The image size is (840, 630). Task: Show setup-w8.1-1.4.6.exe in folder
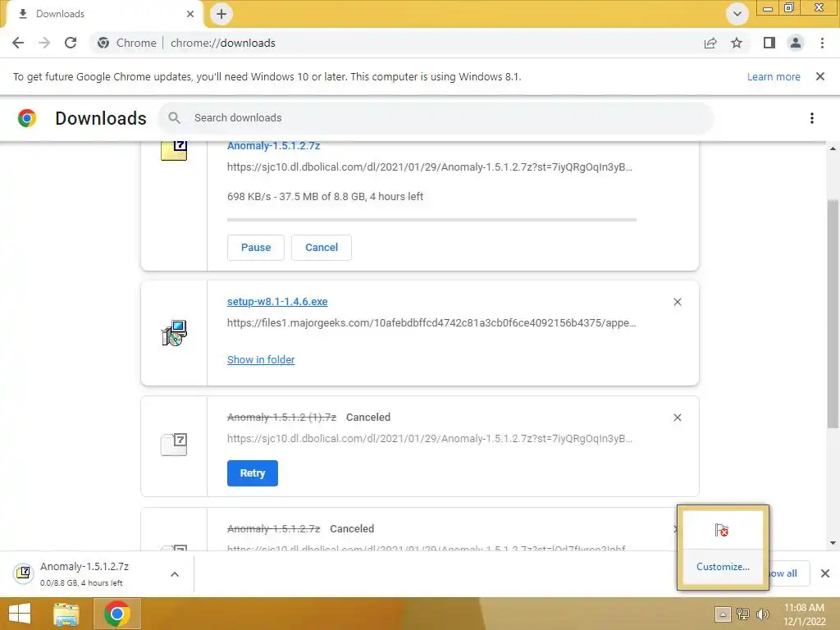tap(261, 359)
